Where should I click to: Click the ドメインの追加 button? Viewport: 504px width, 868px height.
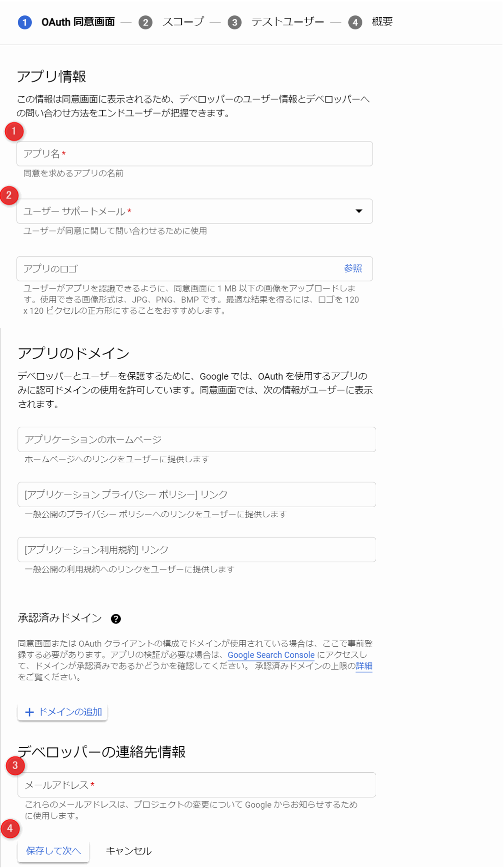(62, 712)
